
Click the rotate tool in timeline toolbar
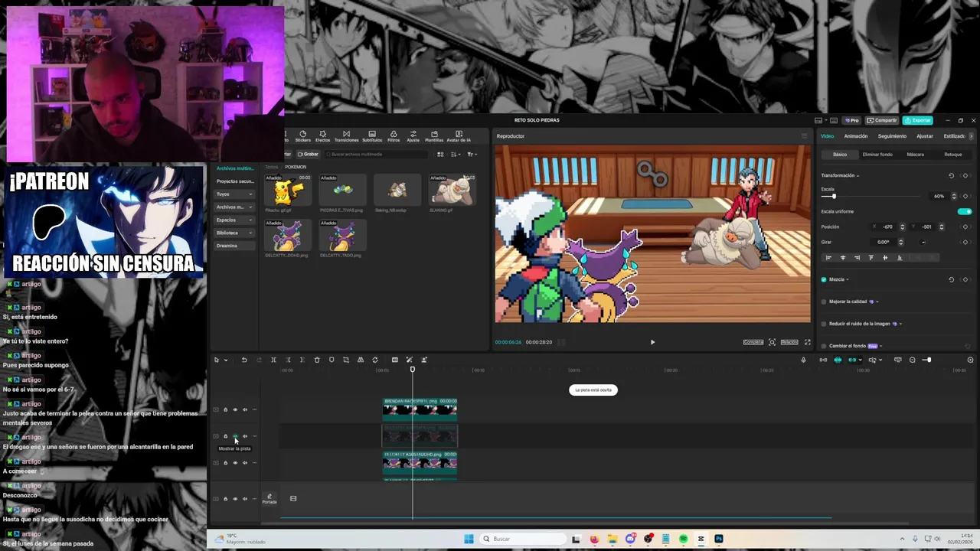click(x=375, y=360)
